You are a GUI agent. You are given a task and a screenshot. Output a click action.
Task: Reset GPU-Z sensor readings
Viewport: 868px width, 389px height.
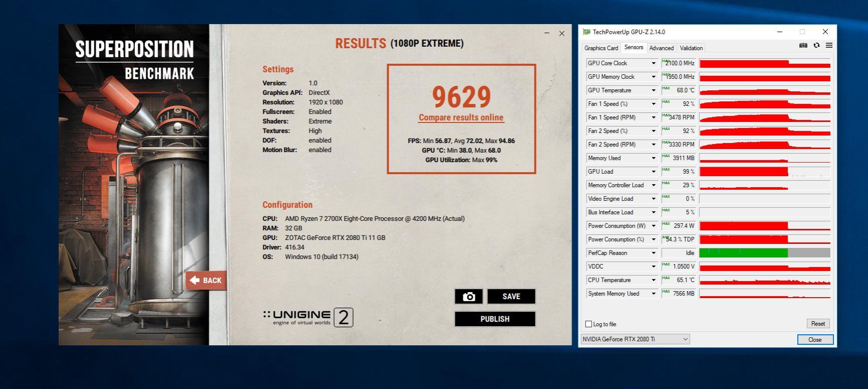pyautogui.click(x=818, y=324)
